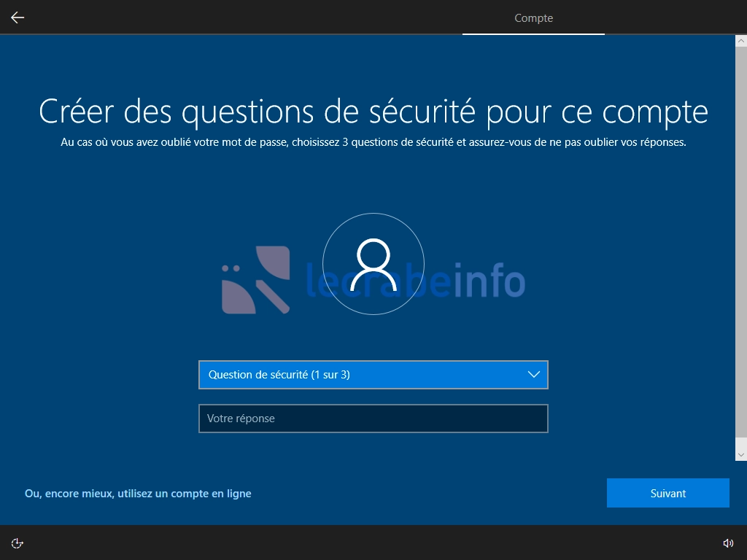747x560 pixels.
Task: Click the user avatar circle icon
Action: (373, 264)
